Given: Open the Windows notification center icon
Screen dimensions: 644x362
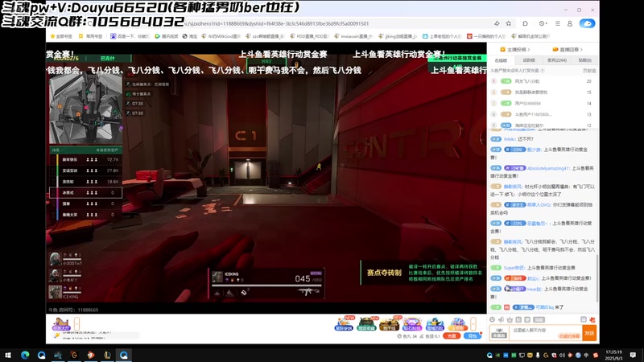Looking at the screenshot, I should 633,355.
